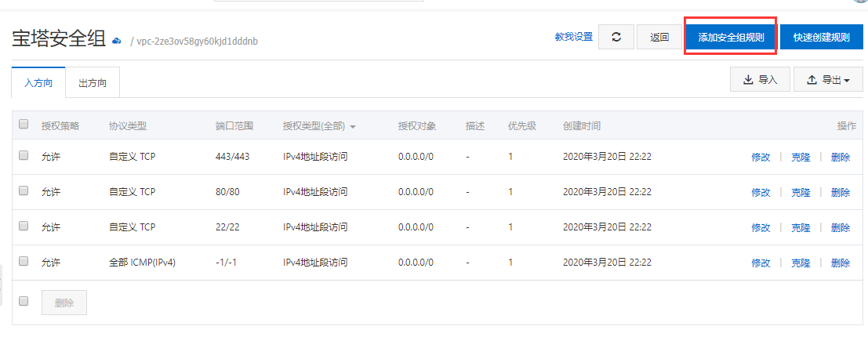Open the 教我设置 help link
Image resolution: width=868 pixels, height=348 pixels.
click(574, 37)
